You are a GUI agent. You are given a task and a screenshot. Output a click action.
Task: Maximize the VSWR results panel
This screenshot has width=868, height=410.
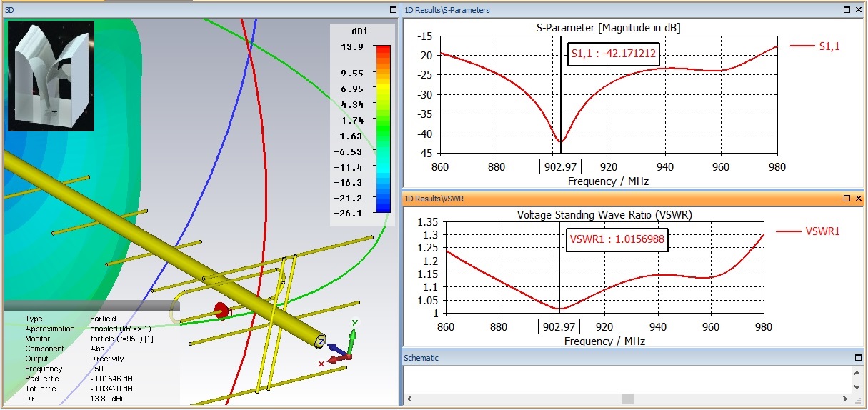pos(846,198)
